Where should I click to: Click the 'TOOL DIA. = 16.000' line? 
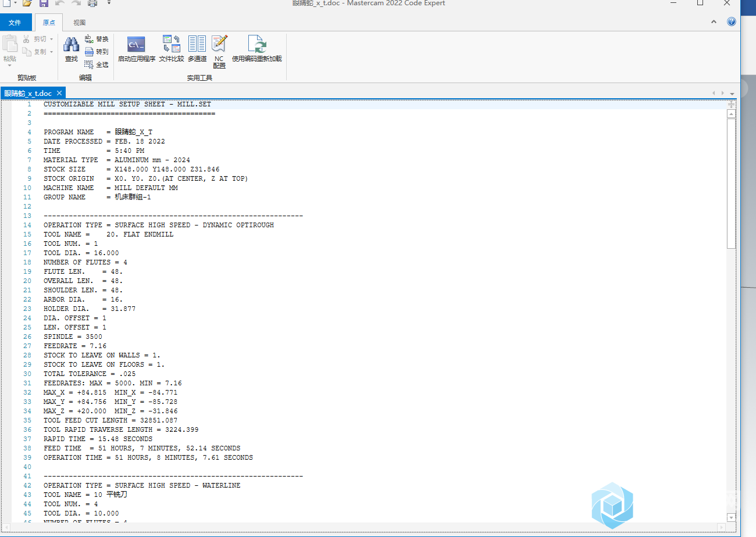[81, 253]
